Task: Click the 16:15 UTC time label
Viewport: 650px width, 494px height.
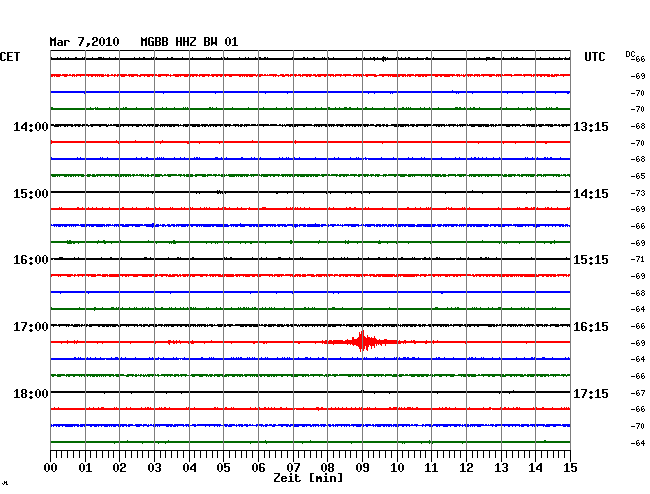Action: tap(591, 327)
